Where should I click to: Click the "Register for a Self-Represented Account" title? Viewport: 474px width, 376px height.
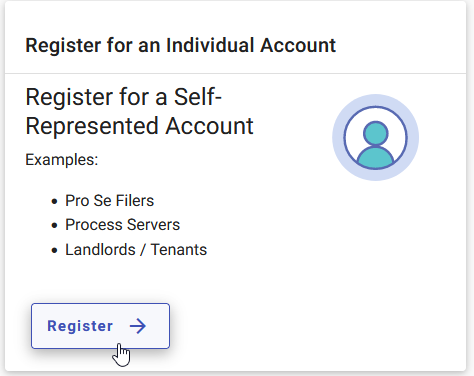(139, 111)
